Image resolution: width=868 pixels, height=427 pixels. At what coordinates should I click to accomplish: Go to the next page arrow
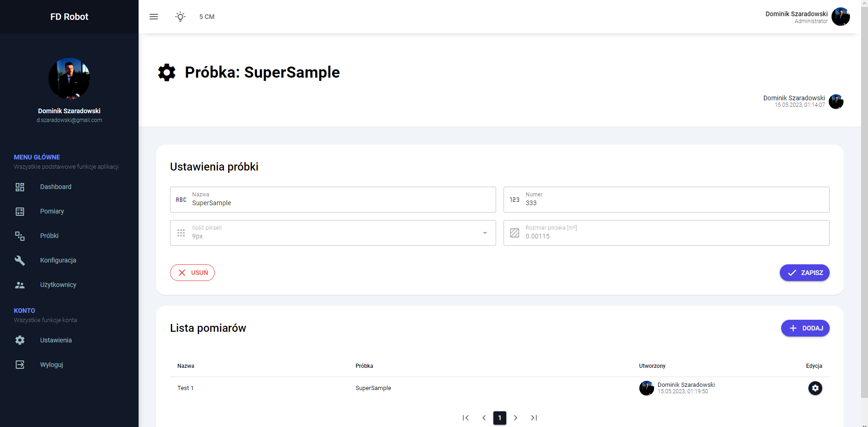516,418
